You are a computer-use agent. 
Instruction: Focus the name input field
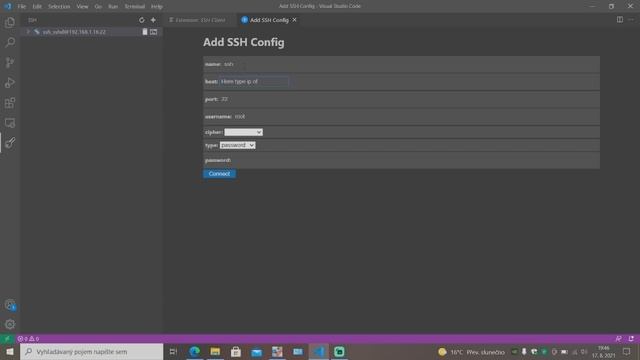[257, 64]
